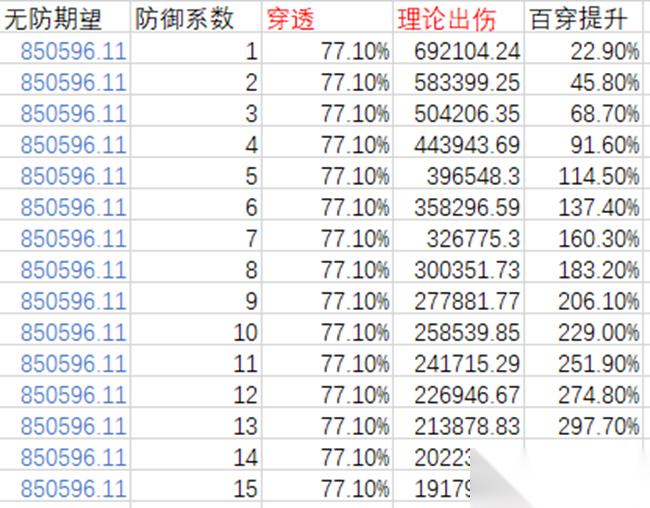Select the 防御系数 cell with value 10
650x508 pixels.
point(197,332)
